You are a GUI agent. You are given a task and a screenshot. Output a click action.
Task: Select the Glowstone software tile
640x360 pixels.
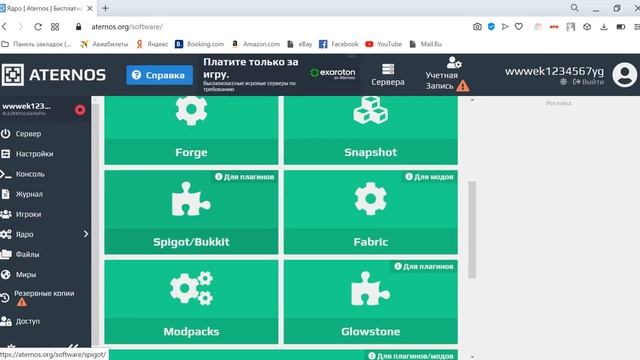click(371, 302)
